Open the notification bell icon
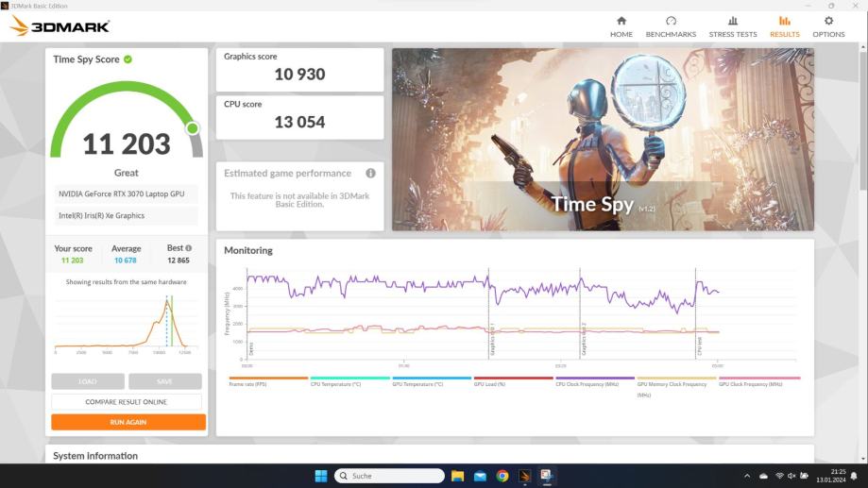Image resolution: width=868 pixels, height=488 pixels. [854, 476]
